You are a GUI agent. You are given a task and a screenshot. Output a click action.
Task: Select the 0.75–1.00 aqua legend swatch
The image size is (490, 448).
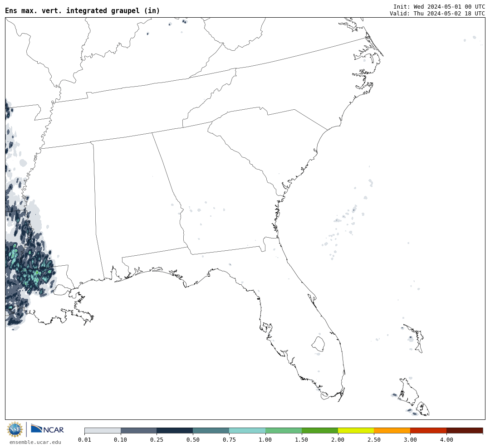pos(247,430)
